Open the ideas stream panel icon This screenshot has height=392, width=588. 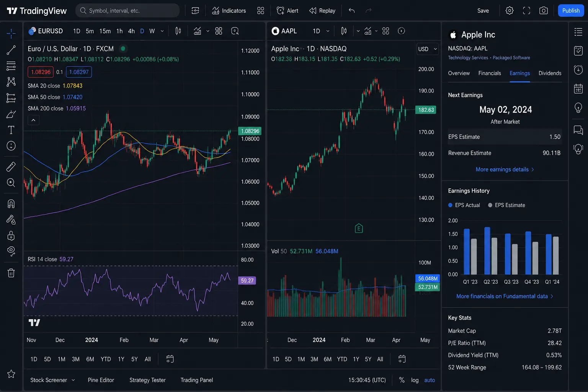578,149
